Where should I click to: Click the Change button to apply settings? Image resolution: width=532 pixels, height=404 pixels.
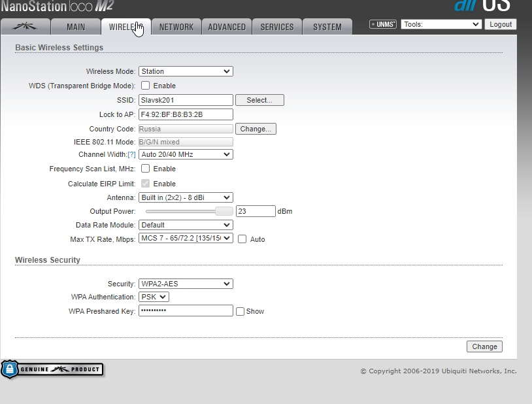point(484,346)
